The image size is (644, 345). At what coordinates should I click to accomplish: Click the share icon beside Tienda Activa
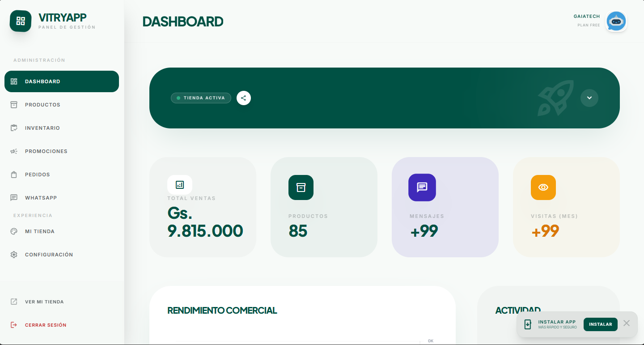(x=244, y=98)
